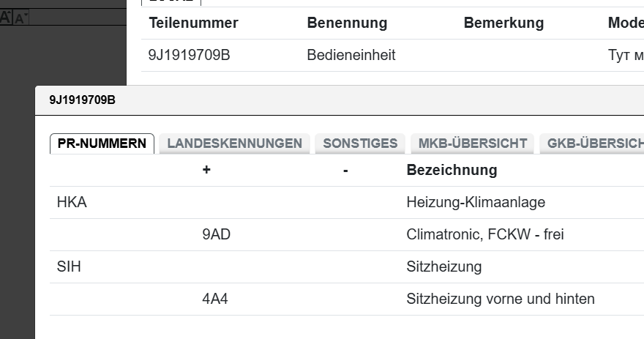Select the Bedieneinheit cell in the parts table
The height and width of the screenshot is (339, 644).
(x=351, y=55)
